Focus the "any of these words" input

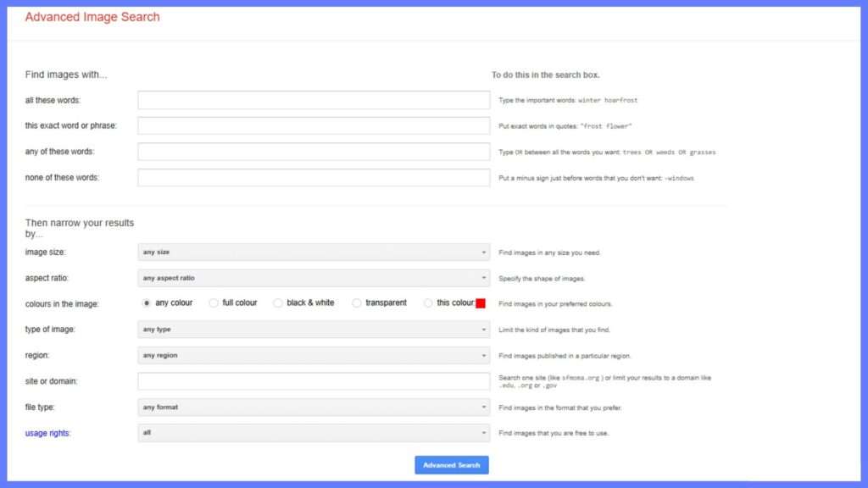(314, 152)
